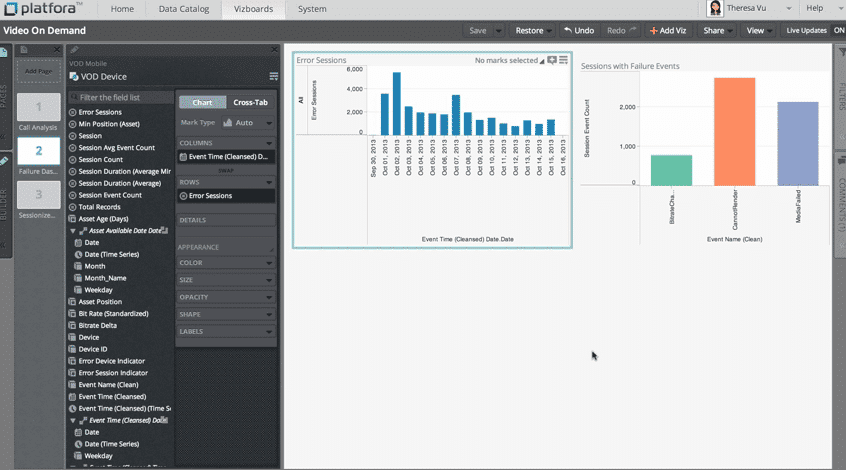Click Theresa Vu's profile avatar

(x=715, y=9)
